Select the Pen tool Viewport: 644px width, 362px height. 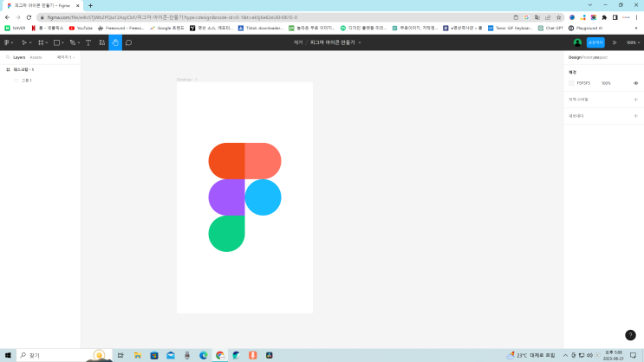pos(72,42)
